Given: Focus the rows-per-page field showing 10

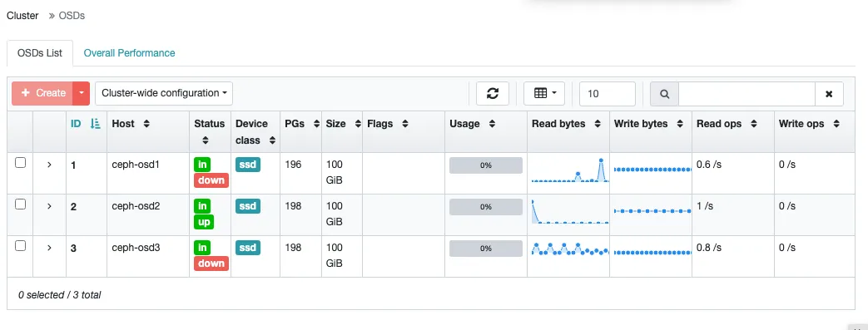Looking at the screenshot, I should (608, 93).
